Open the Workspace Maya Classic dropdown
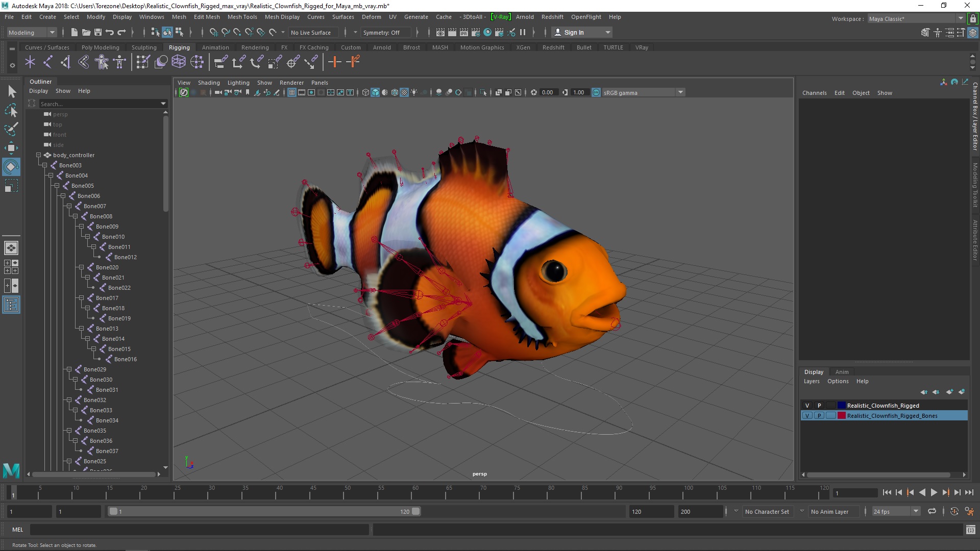Screen dimensions: 980x551 point(916,18)
